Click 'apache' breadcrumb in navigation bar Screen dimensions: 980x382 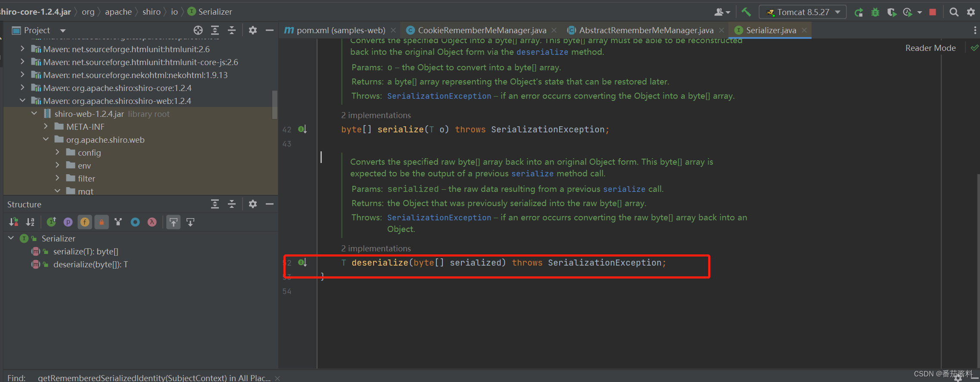coord(118,12)
